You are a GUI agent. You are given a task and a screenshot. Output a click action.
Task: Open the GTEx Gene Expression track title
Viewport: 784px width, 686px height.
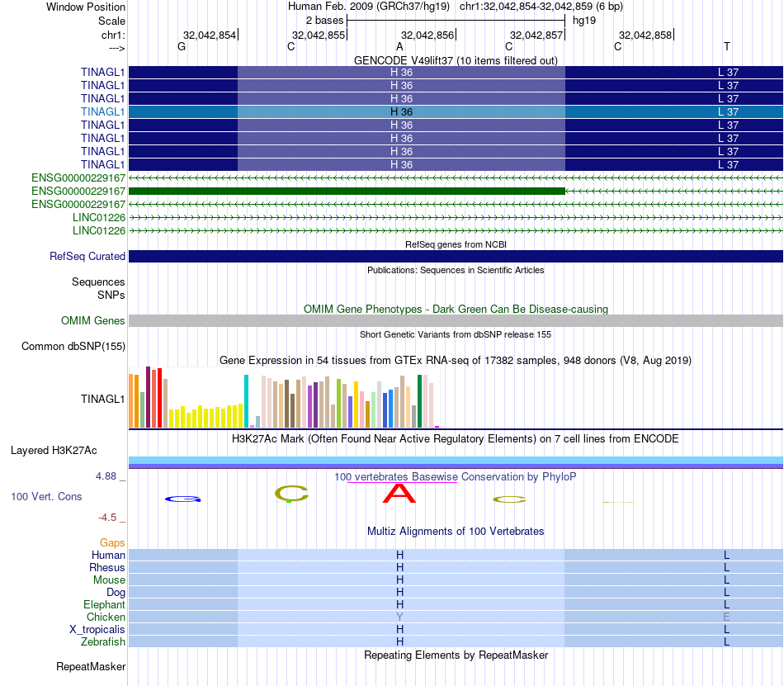point(456,361)
